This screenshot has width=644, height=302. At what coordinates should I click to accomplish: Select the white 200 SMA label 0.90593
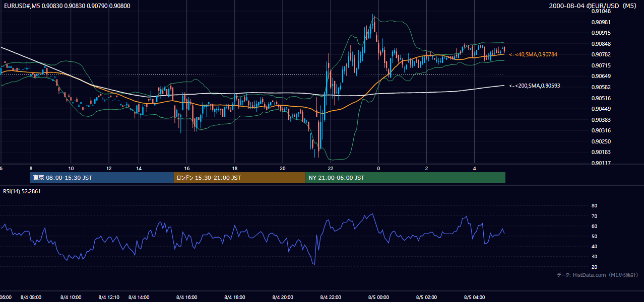(534, 86)
